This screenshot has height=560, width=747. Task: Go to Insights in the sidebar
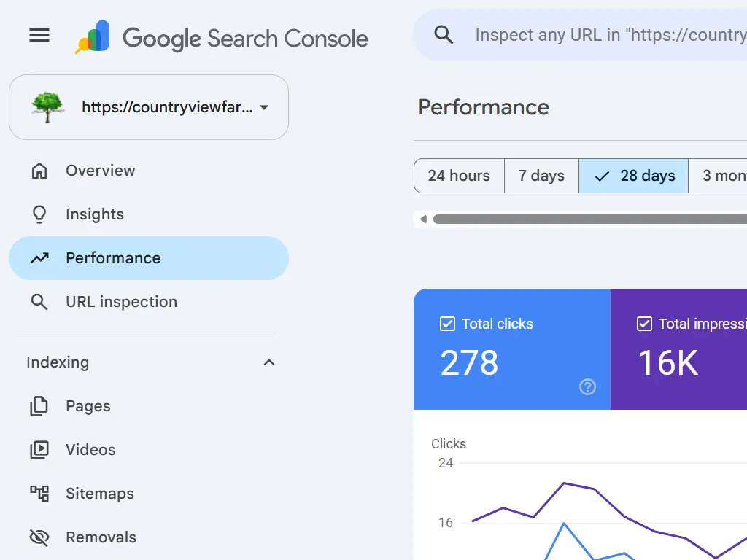click(x=149, y=214)
